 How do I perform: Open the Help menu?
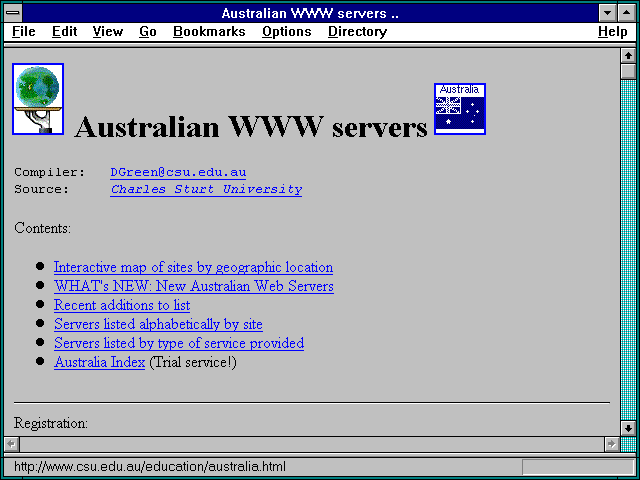613,31
